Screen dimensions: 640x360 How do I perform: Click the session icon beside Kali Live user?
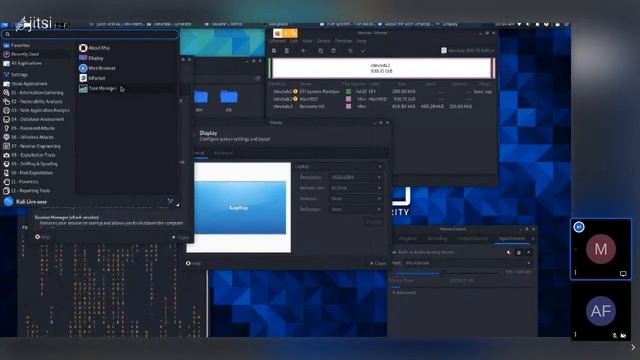click(x=170, y=201)
